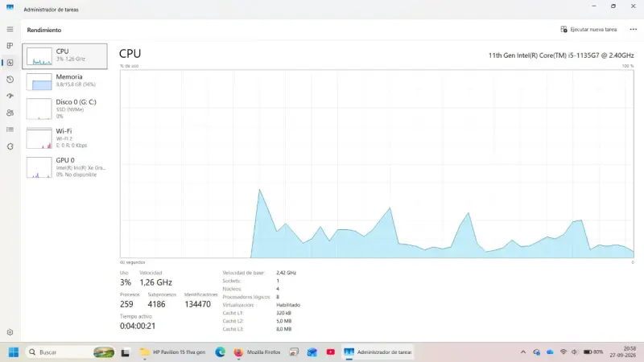The width and height of the screenshot is (644, 362).
Task: Minimize the Administrador de tareas window
Action: [594, 6]
